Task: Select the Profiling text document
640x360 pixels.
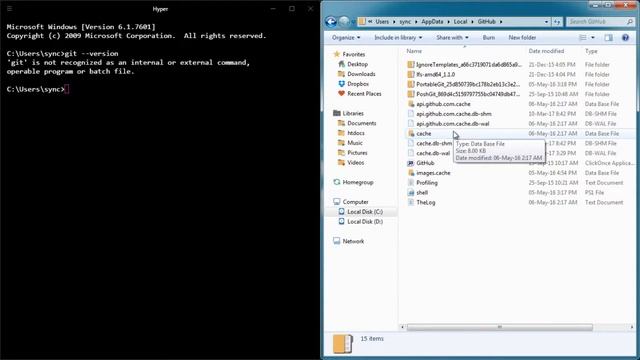Action: click(x=422, y=182)
